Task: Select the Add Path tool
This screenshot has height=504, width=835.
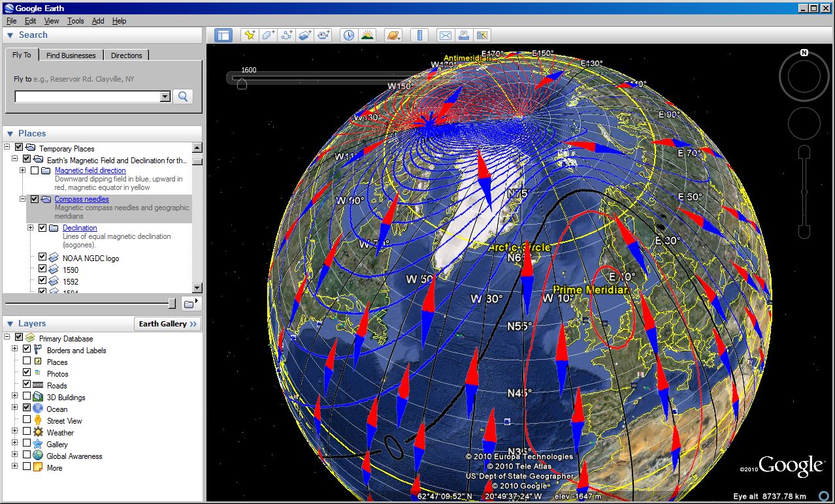Action: coord(286,35)
